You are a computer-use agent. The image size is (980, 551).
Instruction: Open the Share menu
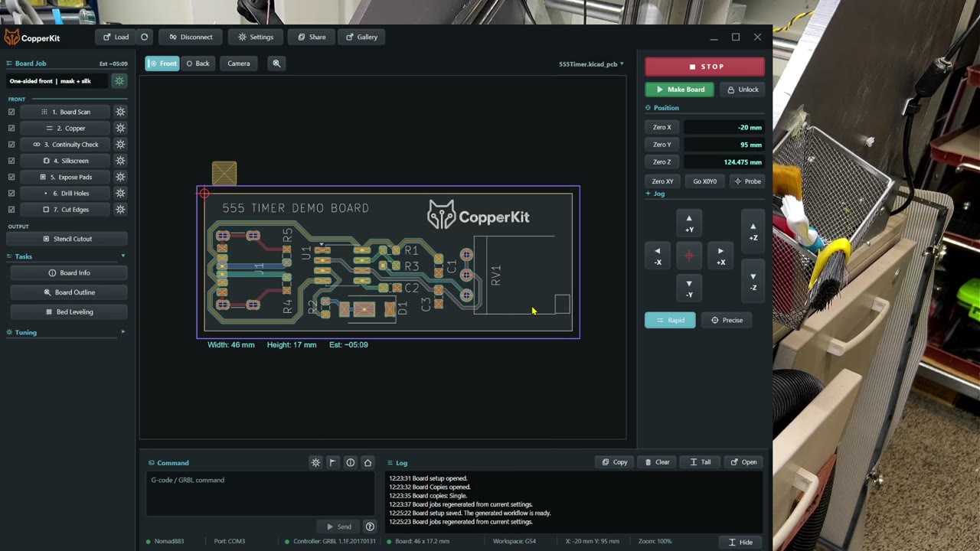(312, 37)
